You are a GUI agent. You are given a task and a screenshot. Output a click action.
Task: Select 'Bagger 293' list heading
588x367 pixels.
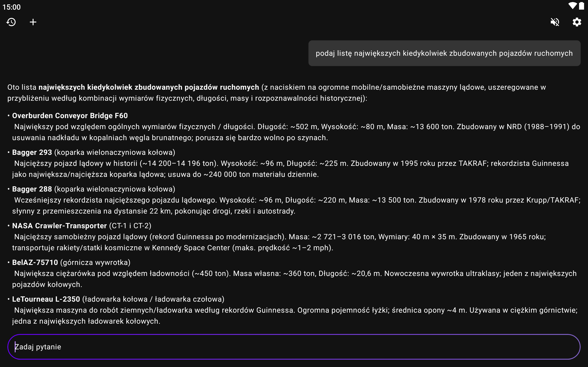click(x=32, y=152)
